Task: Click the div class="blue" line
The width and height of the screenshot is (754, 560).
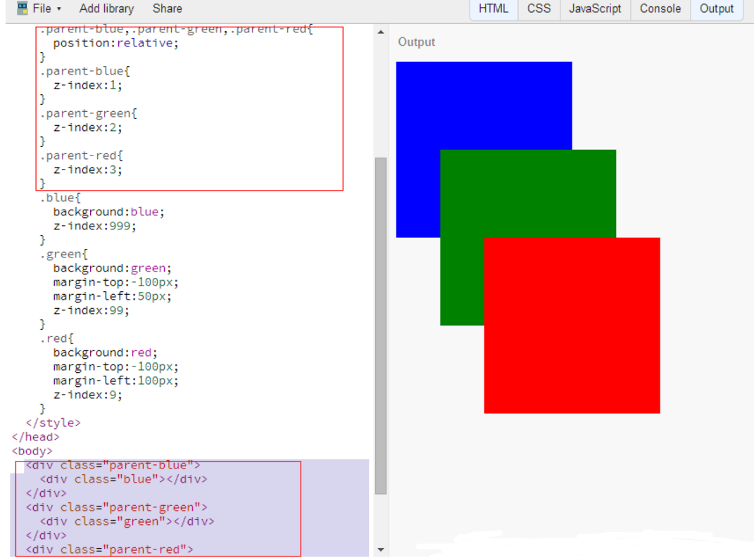Action: click(124, 479)
